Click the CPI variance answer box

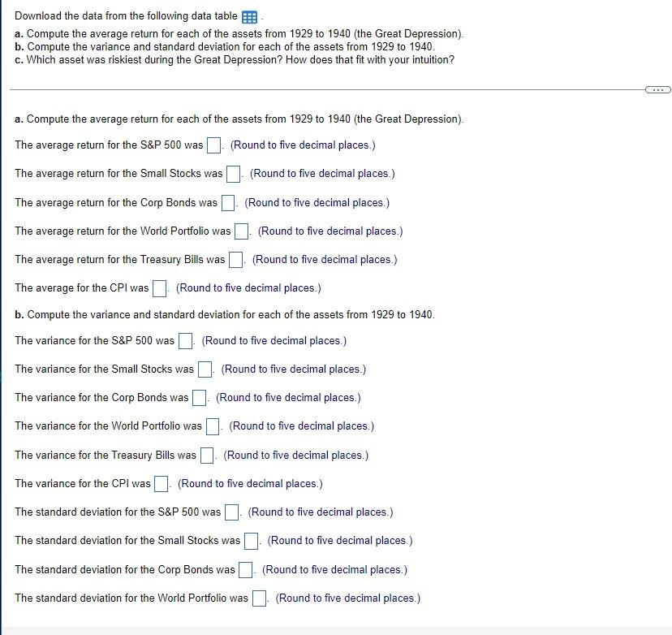159,483
